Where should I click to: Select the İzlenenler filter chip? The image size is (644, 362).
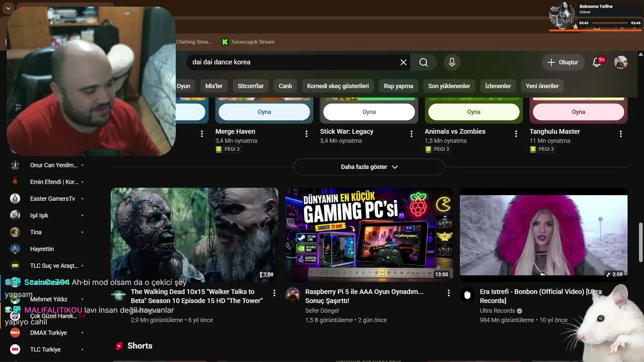(x=498, y=86)
